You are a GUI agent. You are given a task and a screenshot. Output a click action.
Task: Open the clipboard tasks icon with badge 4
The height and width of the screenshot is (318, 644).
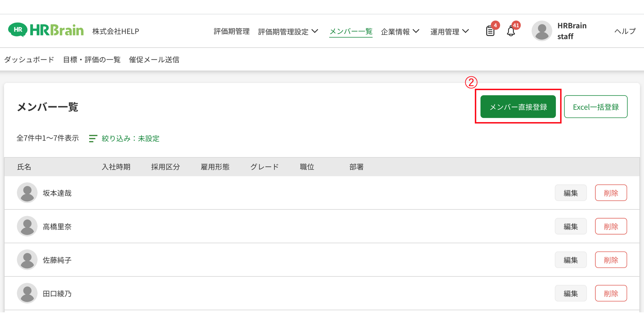tap(490, 31)
